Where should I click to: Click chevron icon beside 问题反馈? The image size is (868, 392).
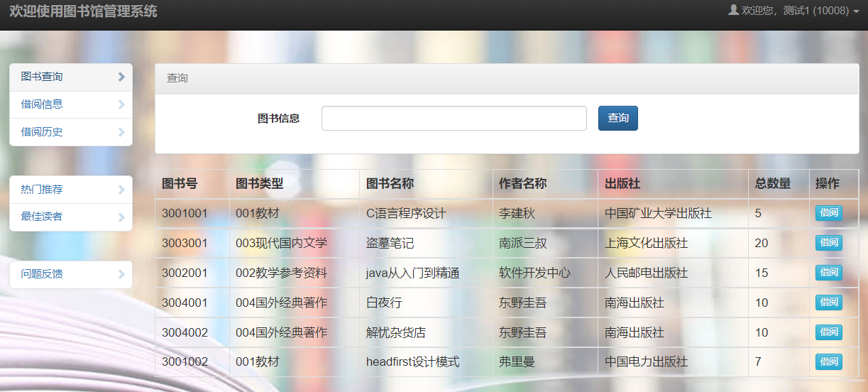point(121,274)
